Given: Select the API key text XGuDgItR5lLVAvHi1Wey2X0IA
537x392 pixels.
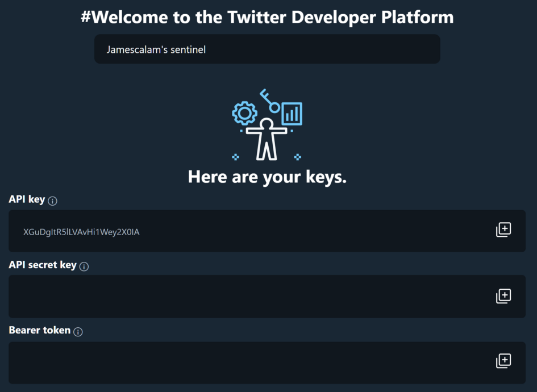Looking at the screenshot, I should click(x=81, y=232).
